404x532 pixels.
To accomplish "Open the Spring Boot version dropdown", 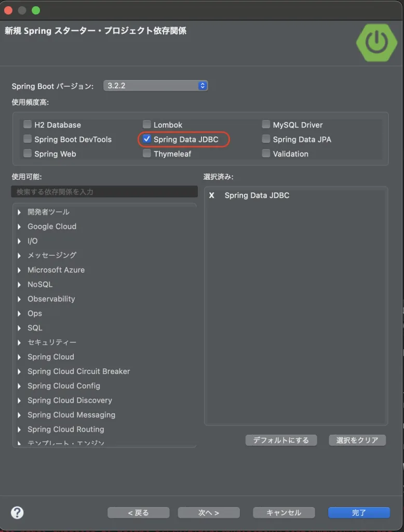I will tap(156, 86).
